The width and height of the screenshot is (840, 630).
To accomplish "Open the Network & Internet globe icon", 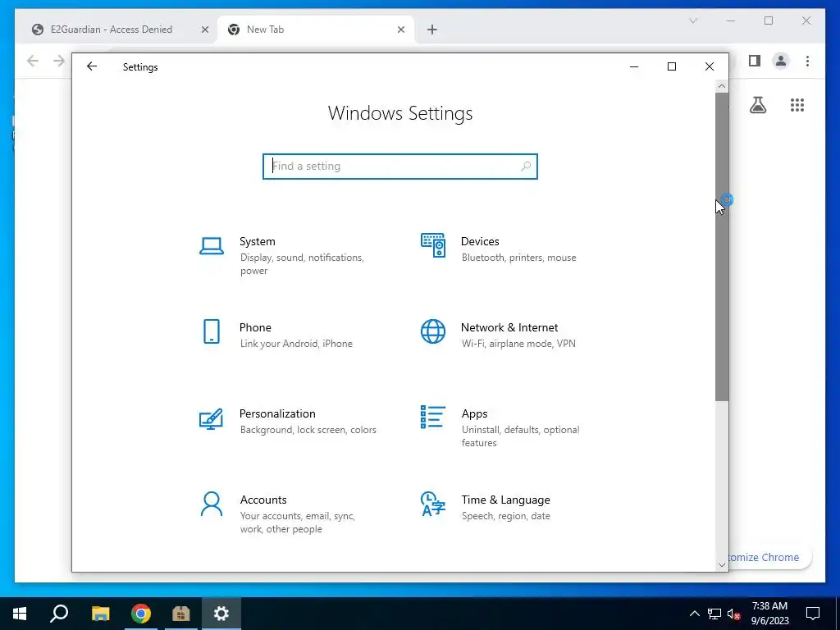I will [433, 331].
